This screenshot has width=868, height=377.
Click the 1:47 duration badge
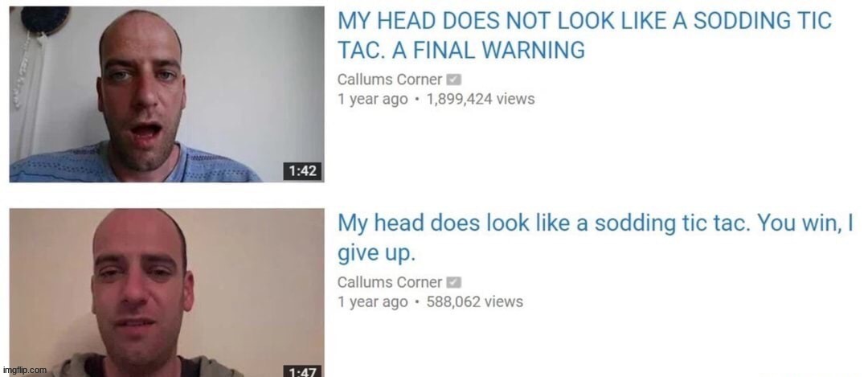click(302, 371)
